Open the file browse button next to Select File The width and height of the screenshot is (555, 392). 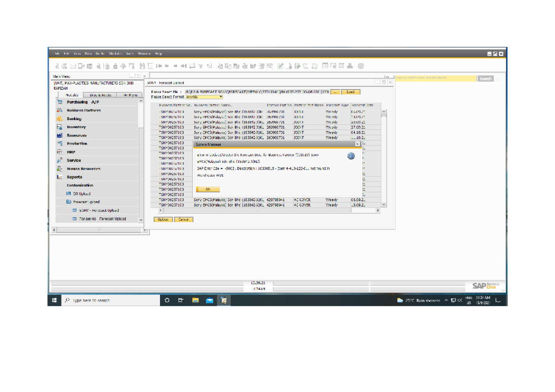pyautogui.click(x=335, y=91)
